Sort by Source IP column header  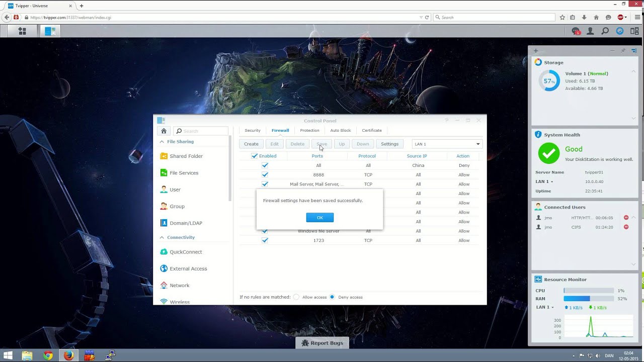pos(417,156)
